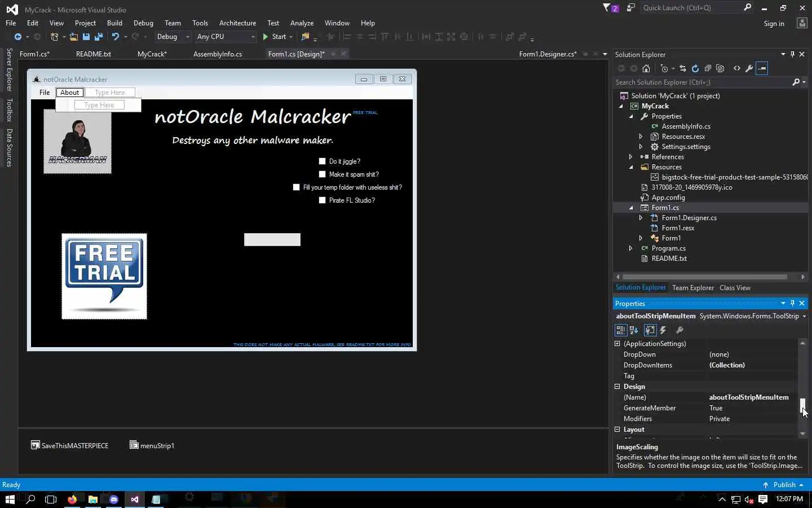Refresh Solution Explorer with the refresh icon

[x=695, y=68]
